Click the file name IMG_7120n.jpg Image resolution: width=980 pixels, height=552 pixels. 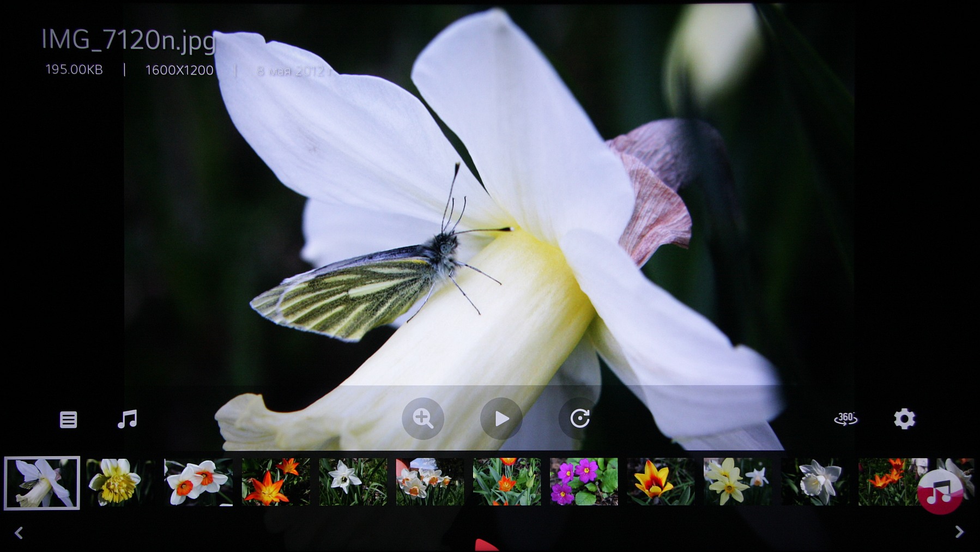(129, 40)
